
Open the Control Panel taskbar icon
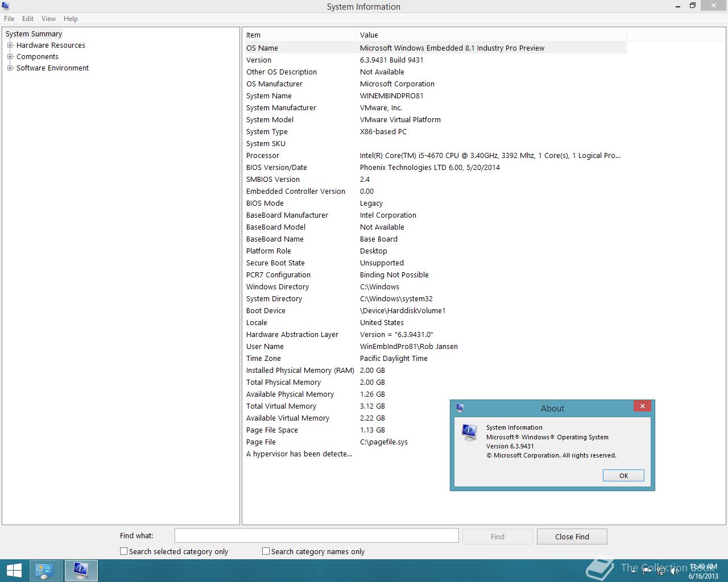(x=44, y=571)
